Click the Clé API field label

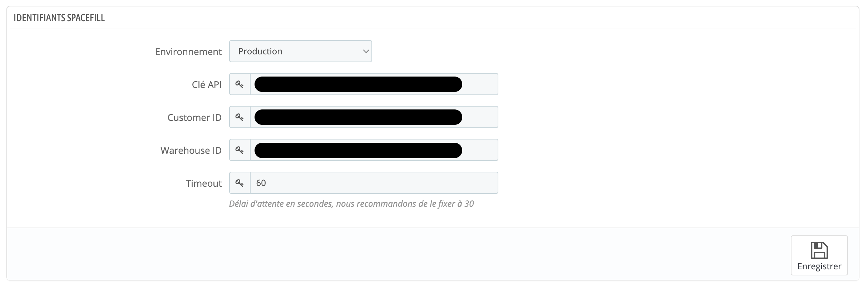pos(207,85)
